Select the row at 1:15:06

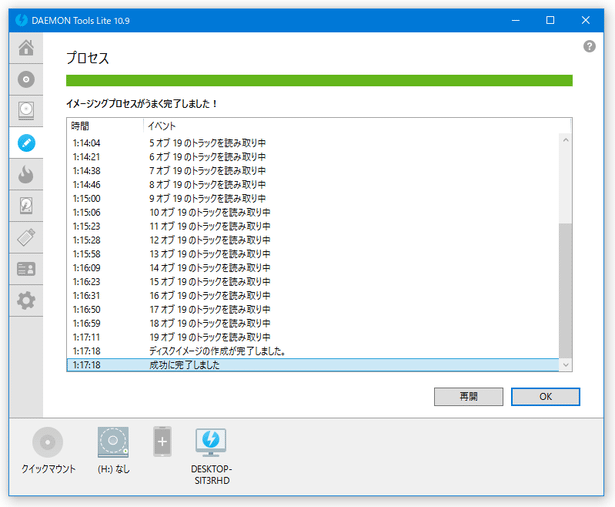(313, 212)
